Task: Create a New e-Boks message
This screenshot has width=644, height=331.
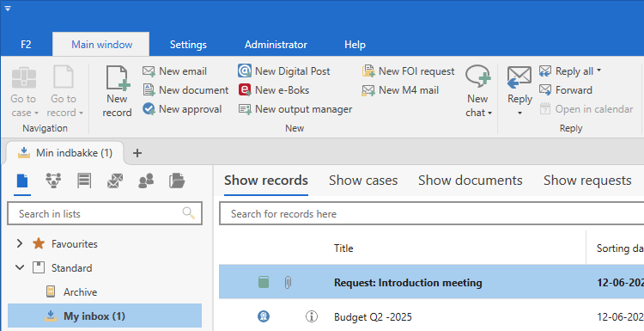Action: pyautogui.click(x=274, y=90)
